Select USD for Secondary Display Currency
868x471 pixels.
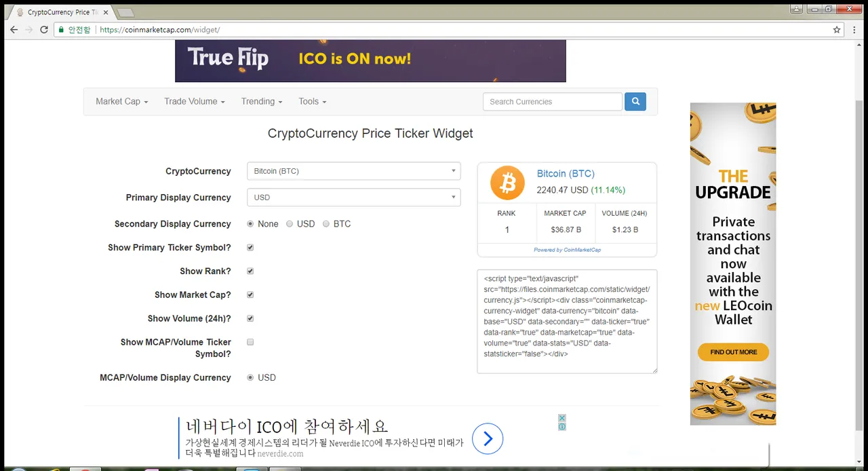tap(290, 224)
